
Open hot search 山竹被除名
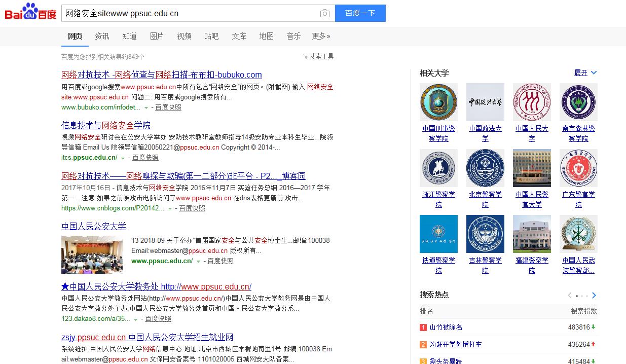click(446, 327)
